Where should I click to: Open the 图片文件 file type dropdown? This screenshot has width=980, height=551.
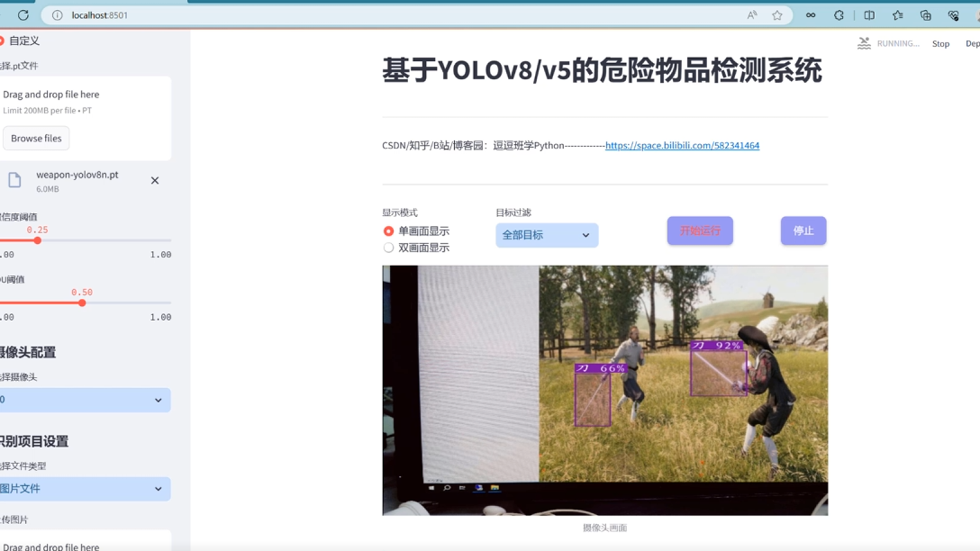click(x=84, y=489)
